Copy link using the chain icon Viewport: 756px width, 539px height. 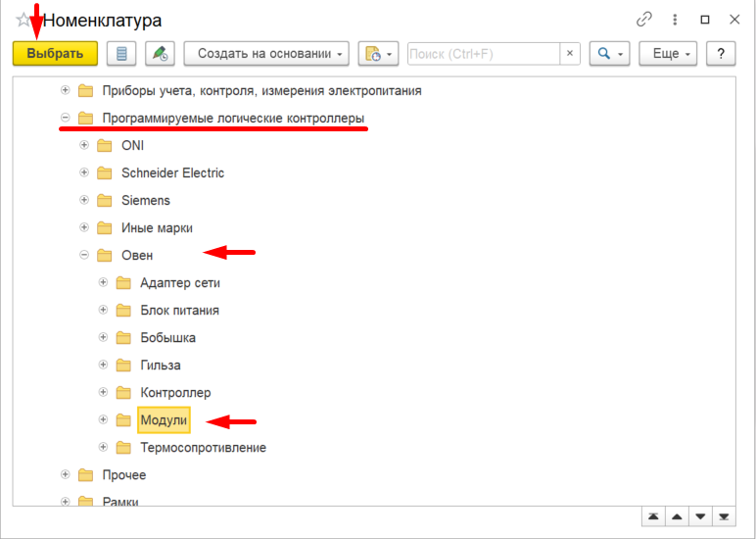(644, 20)
